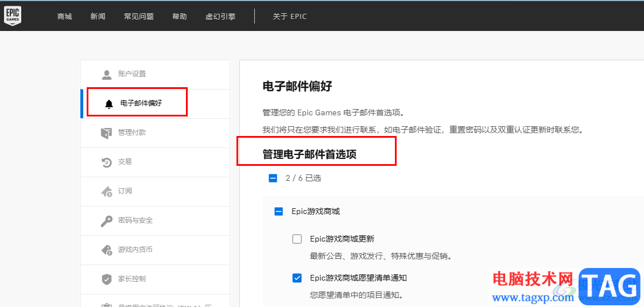Open the 虚幻引擎 link
The image size is (644, 307).
click(220, 17)
